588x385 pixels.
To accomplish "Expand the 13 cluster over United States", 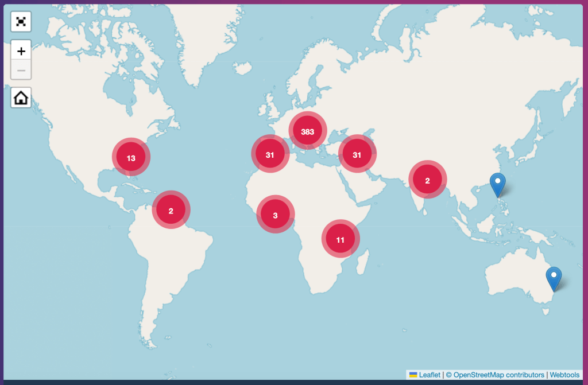I will (x=131, y=158).
